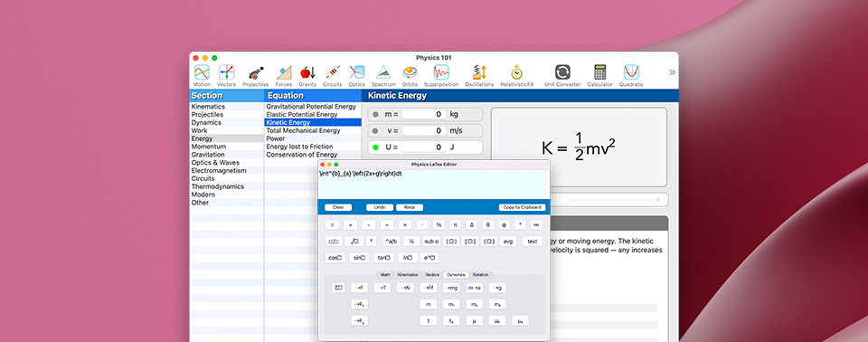Insert the square root template

click(x=354, y=242)
